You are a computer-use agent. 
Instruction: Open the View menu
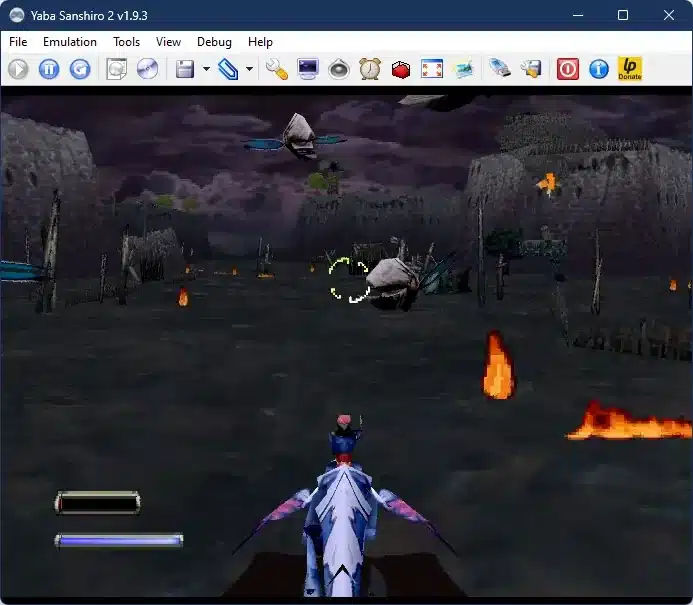(x=168, y=42)
